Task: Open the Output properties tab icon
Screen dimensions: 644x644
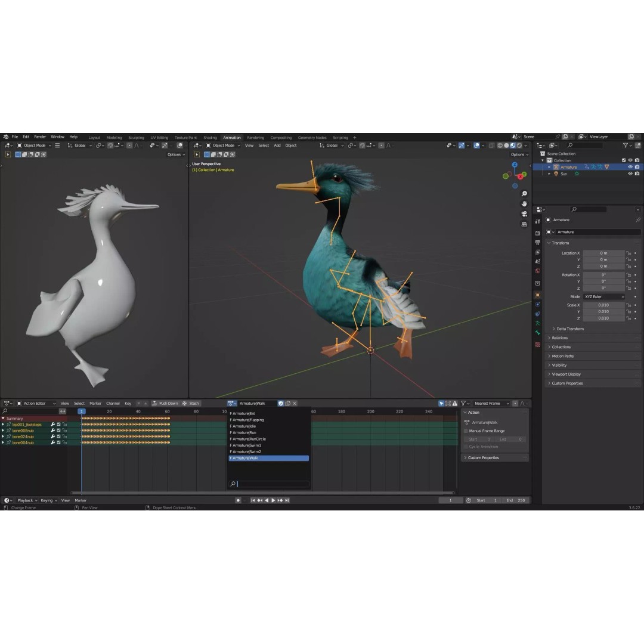Action: click(x=538, y=243)
